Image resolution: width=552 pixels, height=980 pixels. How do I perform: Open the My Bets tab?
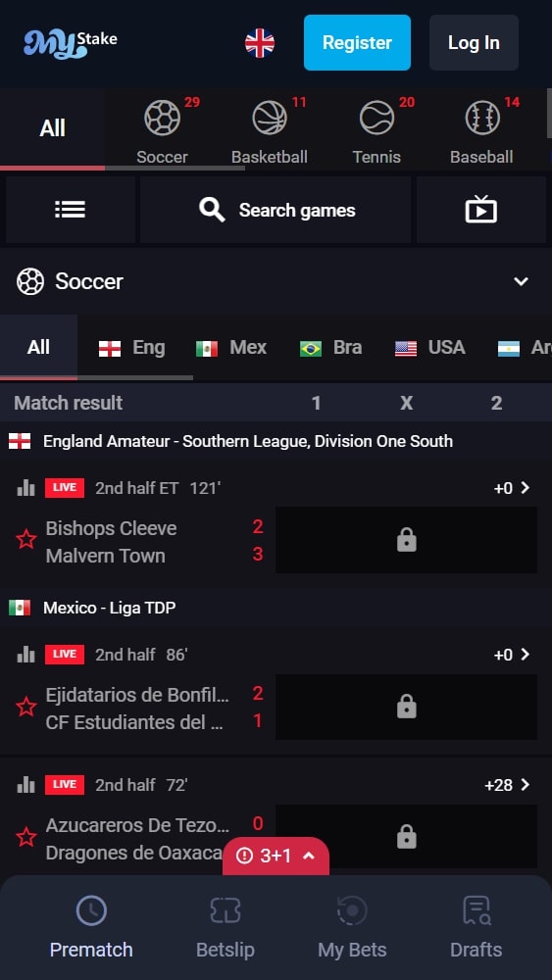(x=352, y=927)
